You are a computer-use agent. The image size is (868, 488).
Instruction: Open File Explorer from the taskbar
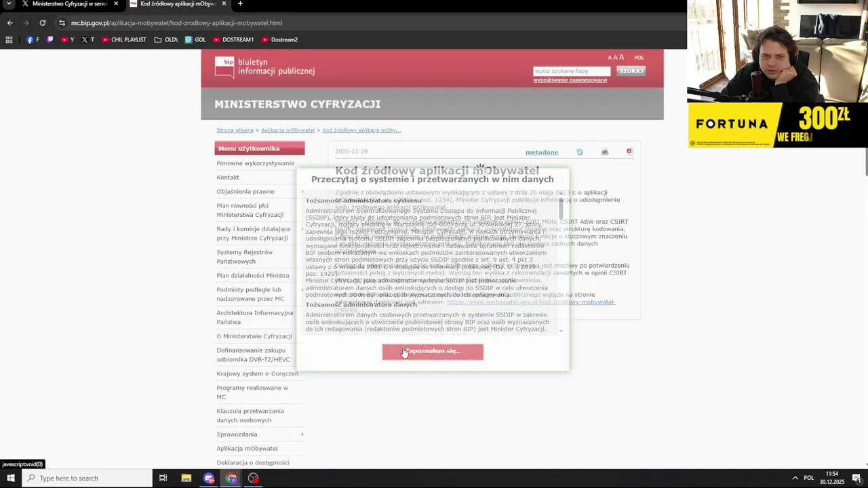(186, 479)
